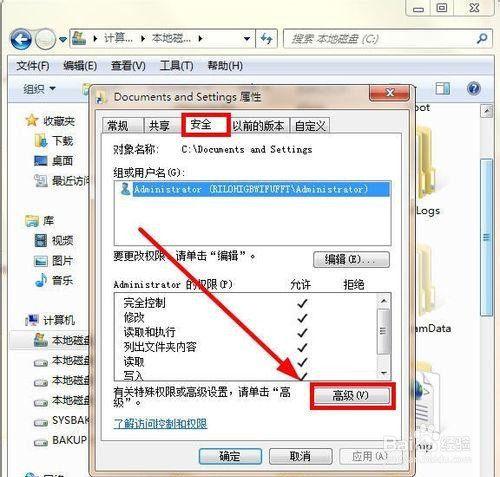The image size is (500, 477).
Task: Switch to the 自定义 tab
Action: click(x=310, y=126)
